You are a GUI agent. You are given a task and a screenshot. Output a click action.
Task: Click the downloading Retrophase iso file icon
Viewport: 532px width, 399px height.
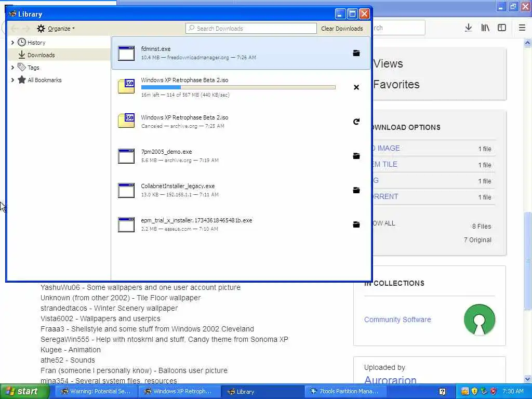[x=126, y=86]
